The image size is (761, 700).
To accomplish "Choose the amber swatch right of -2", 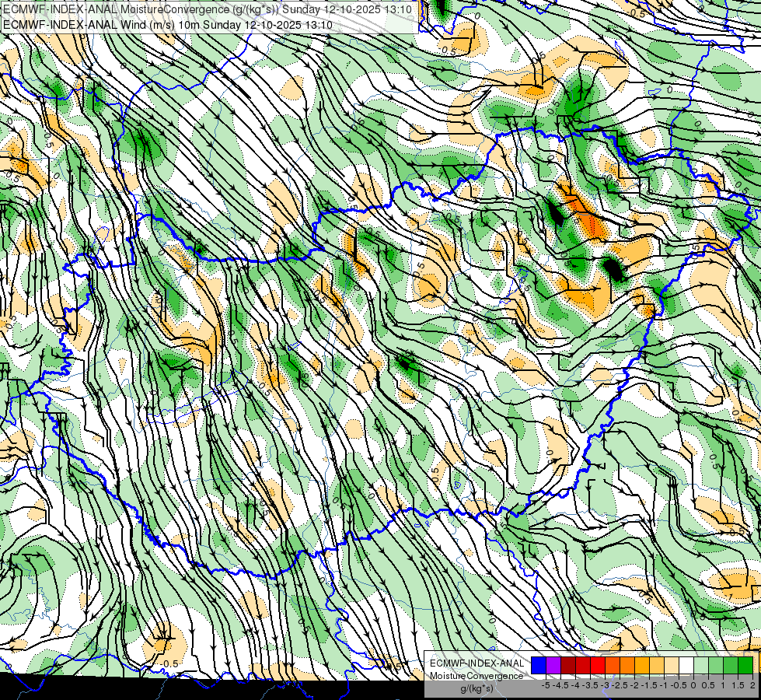I will click(642, 666).
